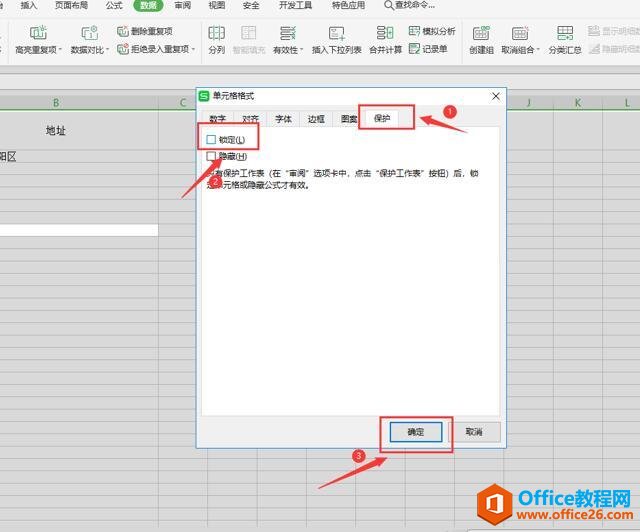Expand the 高亮重复项 dropdown arrow

[60, 50]
